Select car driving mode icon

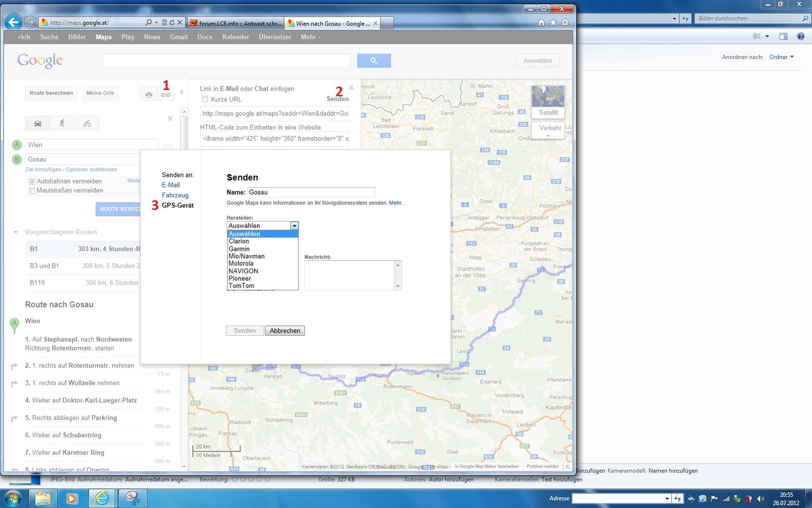point(38,123)
